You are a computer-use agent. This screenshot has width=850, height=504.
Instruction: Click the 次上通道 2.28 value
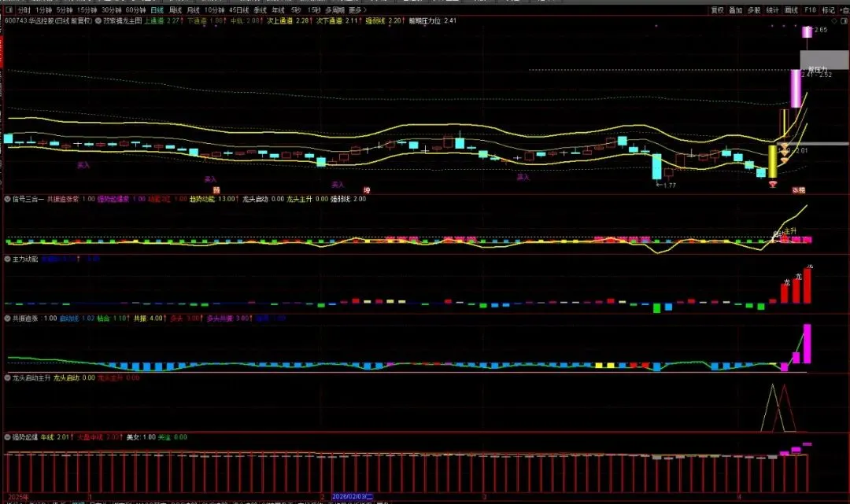(x=290, y=21)
